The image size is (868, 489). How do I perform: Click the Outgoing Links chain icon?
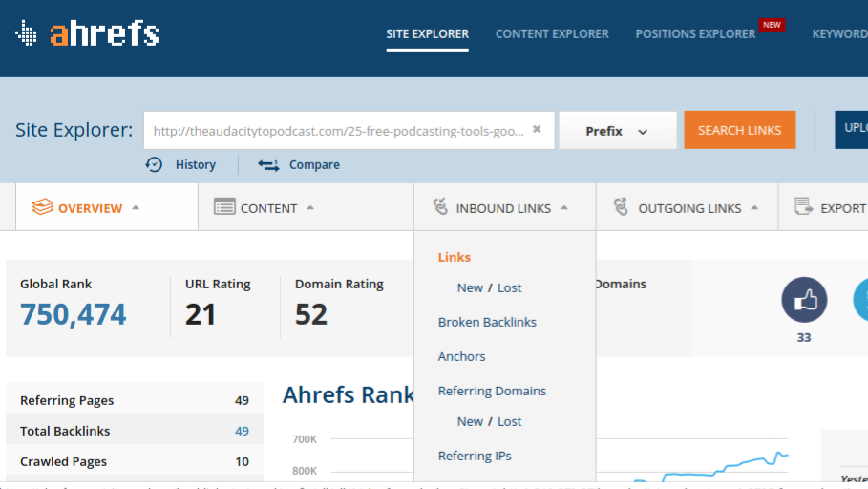(621, 206)
